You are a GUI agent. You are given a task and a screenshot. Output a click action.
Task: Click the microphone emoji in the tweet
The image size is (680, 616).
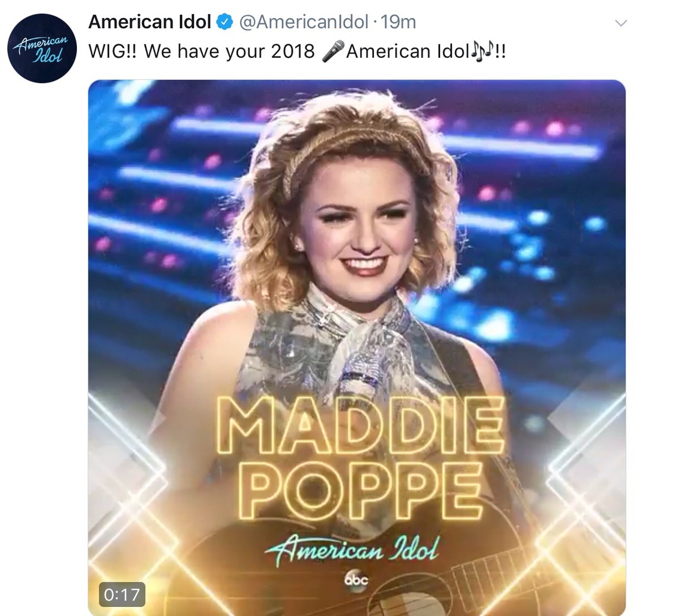pos(332,51)
